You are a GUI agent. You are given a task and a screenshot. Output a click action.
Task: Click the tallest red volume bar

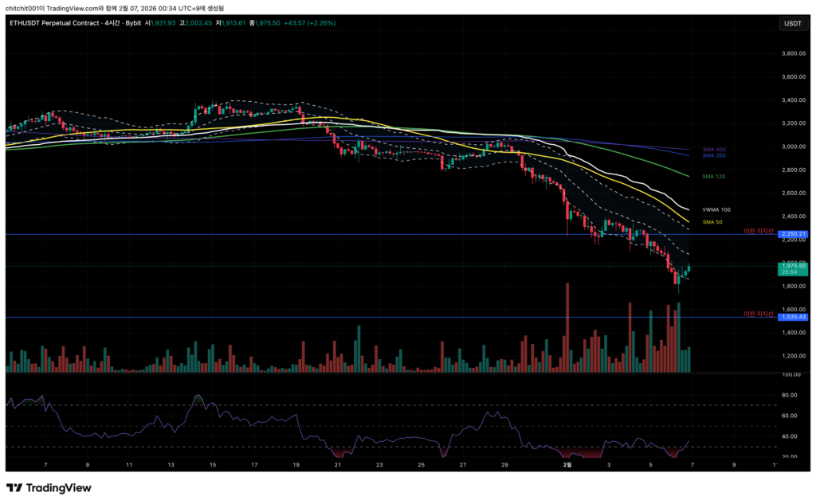click(567, 327)
